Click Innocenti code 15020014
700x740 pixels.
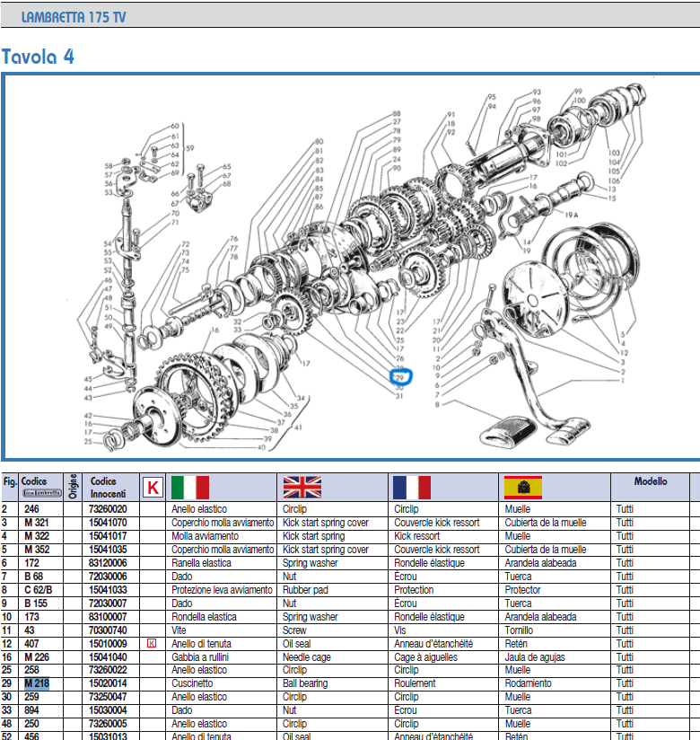[x=108, y=683]
